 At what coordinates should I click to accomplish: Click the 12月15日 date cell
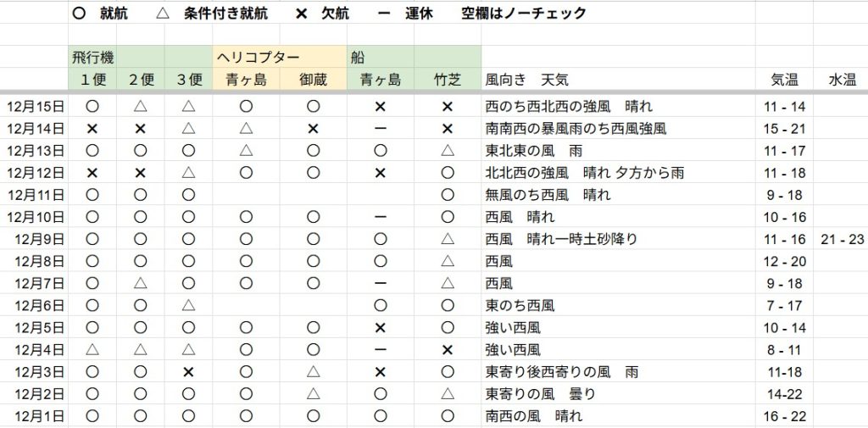[x=35, y=107]
